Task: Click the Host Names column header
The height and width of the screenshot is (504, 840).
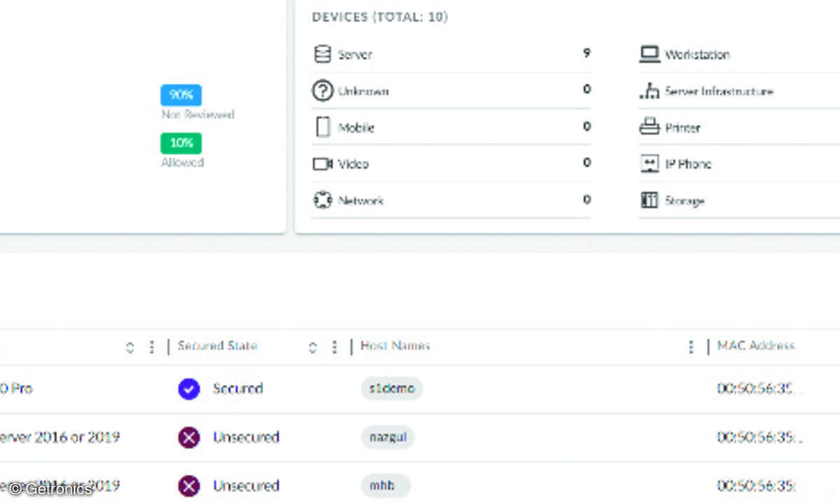Action: (395, 346)
